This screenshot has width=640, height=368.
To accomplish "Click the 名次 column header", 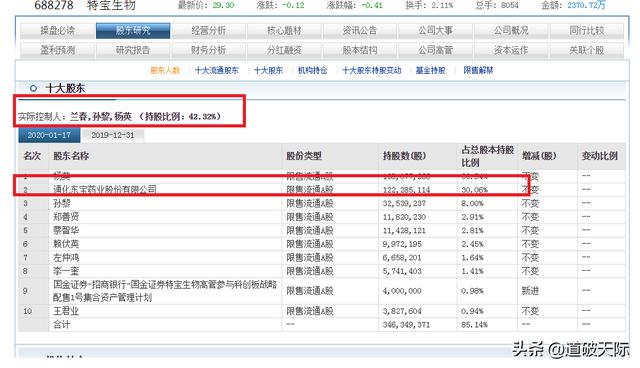I will (32, 156).
